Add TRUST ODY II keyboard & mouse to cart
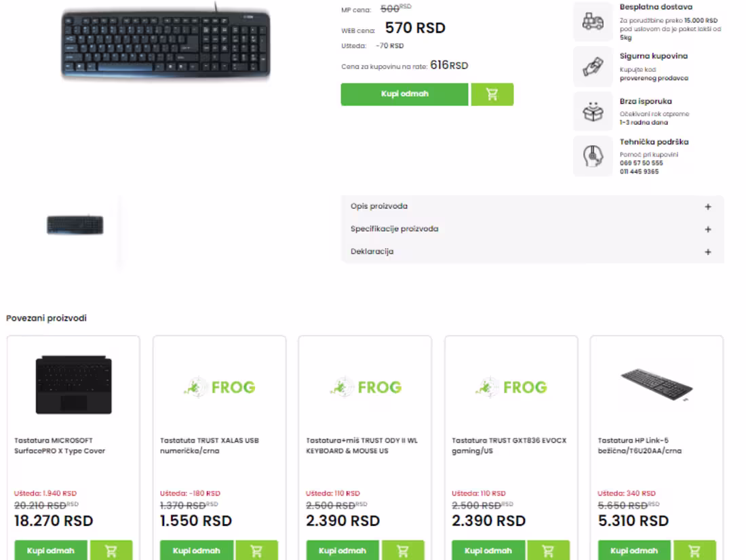This screenshot has width=746, height=560. pos(403,551)
